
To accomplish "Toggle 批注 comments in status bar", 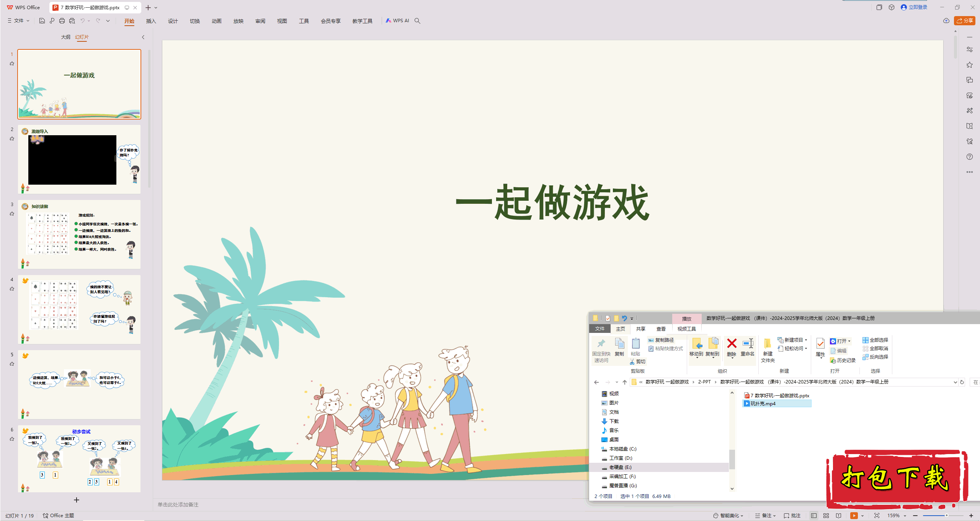I will pyautogui.click(x=792, y=516).
